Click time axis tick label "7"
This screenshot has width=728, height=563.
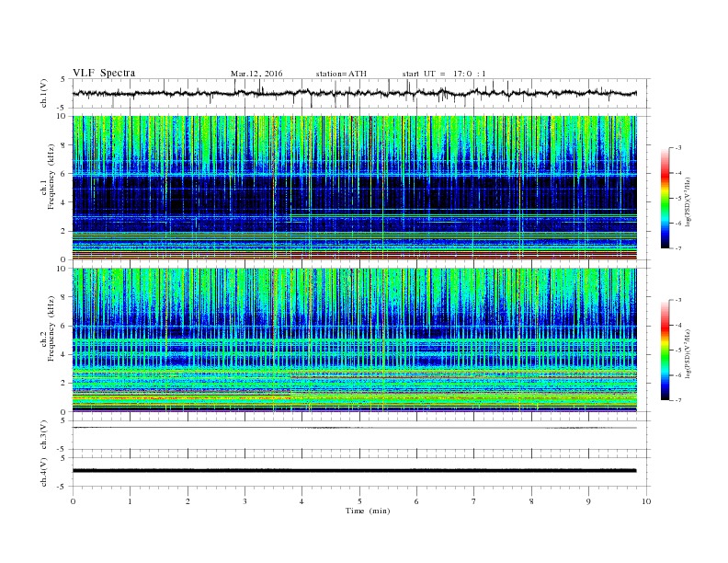[474, 501]
